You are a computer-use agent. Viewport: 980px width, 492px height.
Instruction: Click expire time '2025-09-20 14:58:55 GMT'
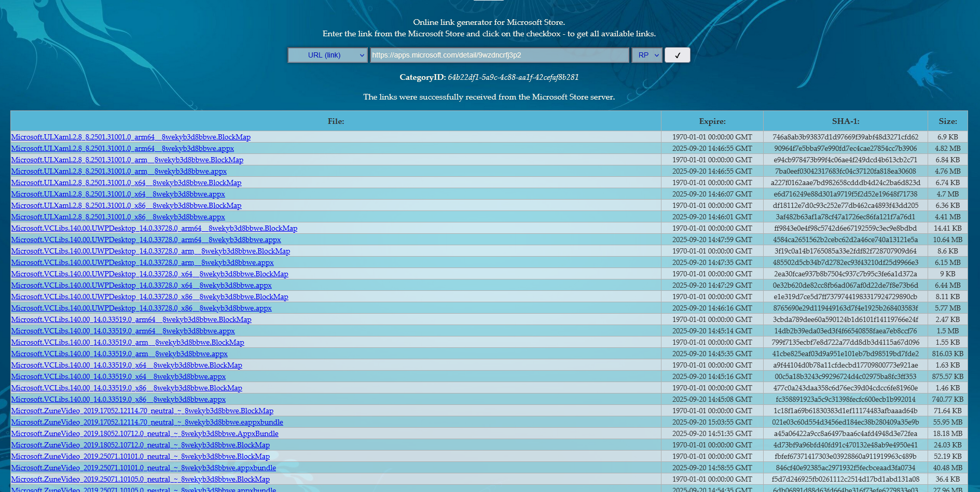(x=712, y=468)
